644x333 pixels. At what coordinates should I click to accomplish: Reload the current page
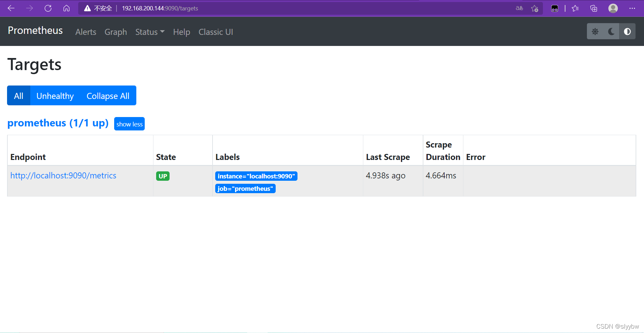(48, 8)
